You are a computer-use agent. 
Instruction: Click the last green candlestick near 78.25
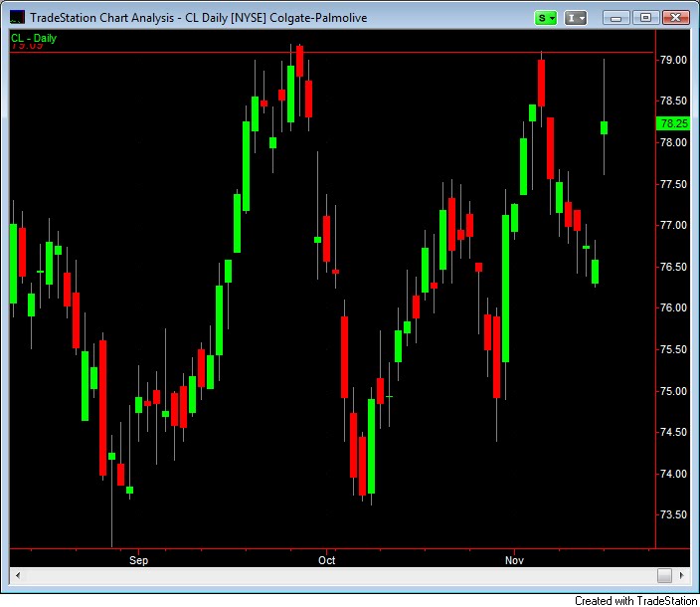(x=604, y=127)
